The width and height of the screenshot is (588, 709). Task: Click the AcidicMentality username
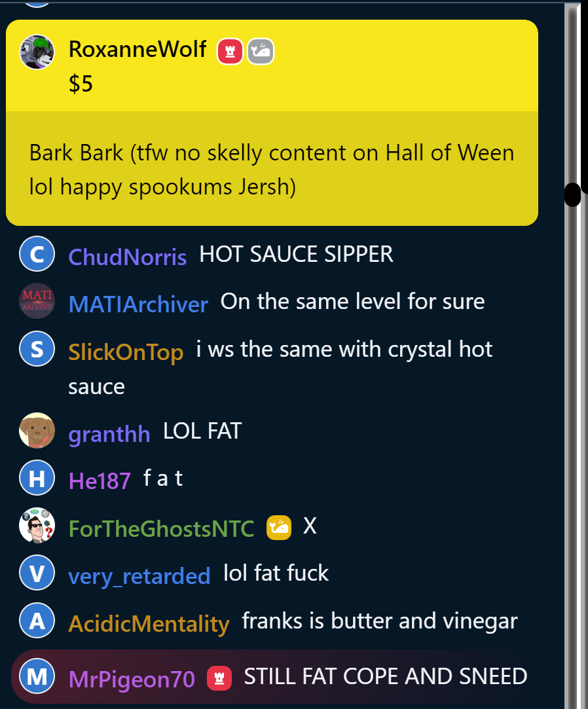click(x=149, y=624)
